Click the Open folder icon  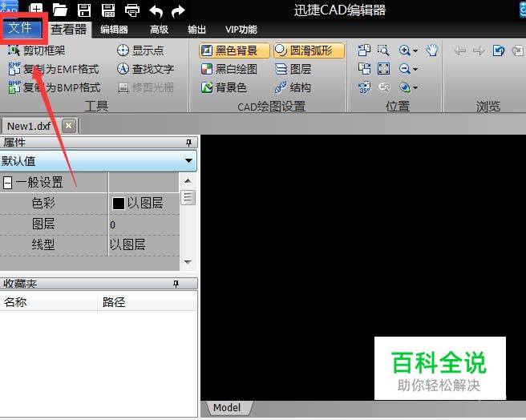[x=60, y=10]
